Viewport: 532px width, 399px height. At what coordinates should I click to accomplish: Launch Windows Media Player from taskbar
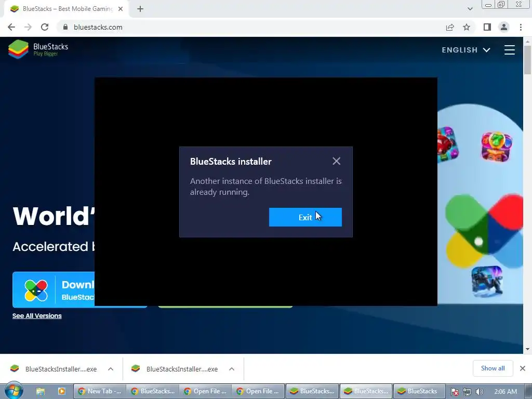(61, 392)
